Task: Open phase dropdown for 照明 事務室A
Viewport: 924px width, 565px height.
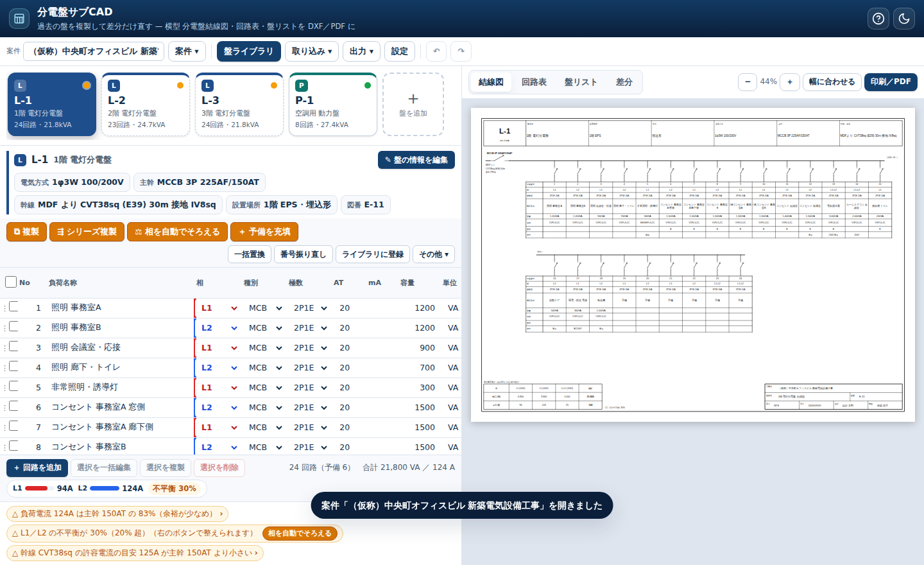Action: [219, 308]
